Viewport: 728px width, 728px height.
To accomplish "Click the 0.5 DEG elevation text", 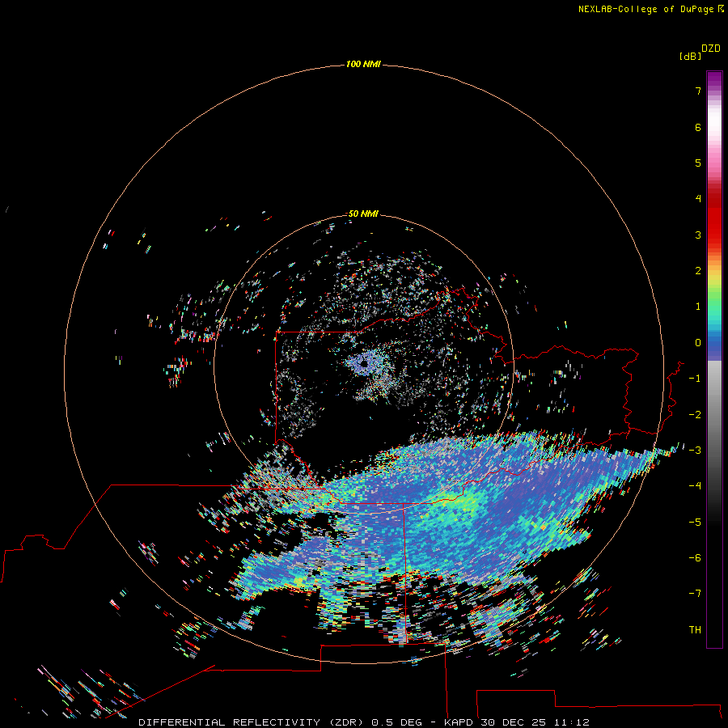I will 397,722.
